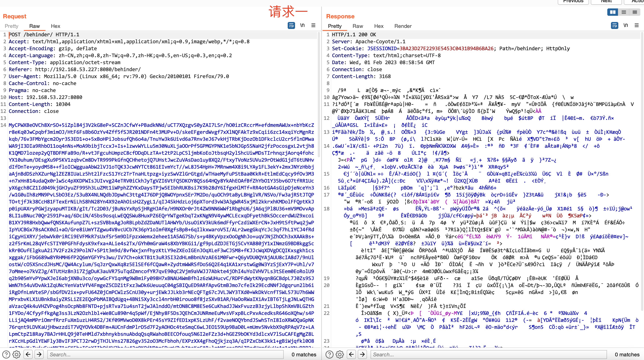Switch to top-bottom stacked layout
Viewport: 644px width, 360px height.
point(624,12)
